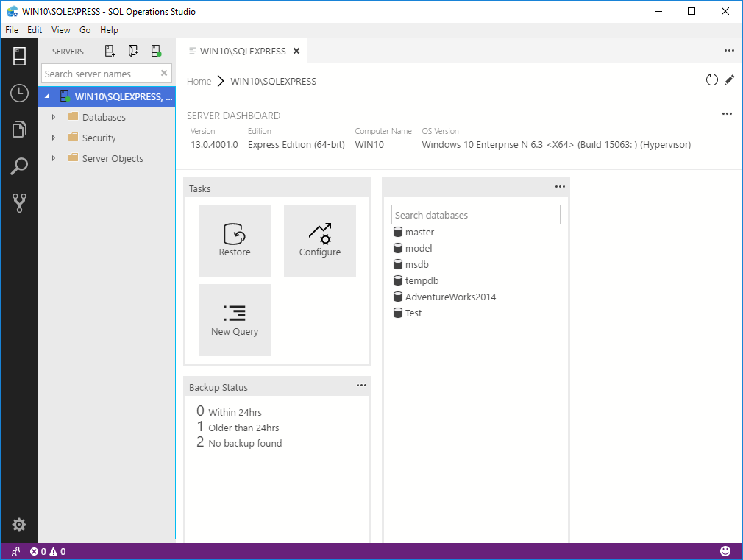Click the Search databases input field
The image size is (743, 560).
tap(475, 215)
